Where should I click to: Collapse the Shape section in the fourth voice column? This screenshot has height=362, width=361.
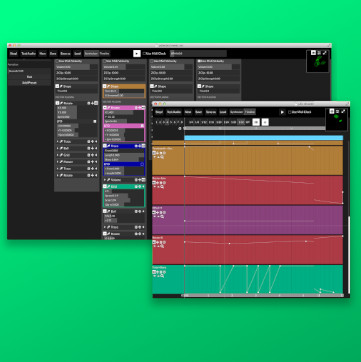point(199,86)
